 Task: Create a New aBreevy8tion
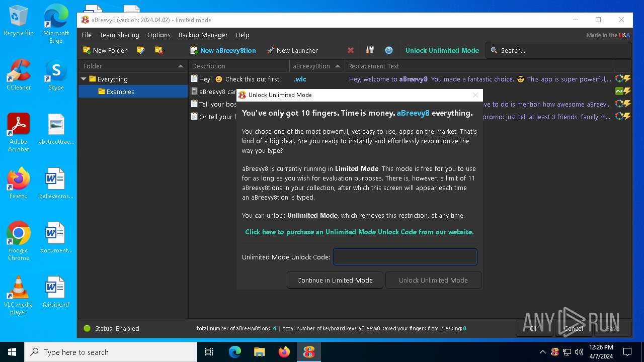pos(223,50)
